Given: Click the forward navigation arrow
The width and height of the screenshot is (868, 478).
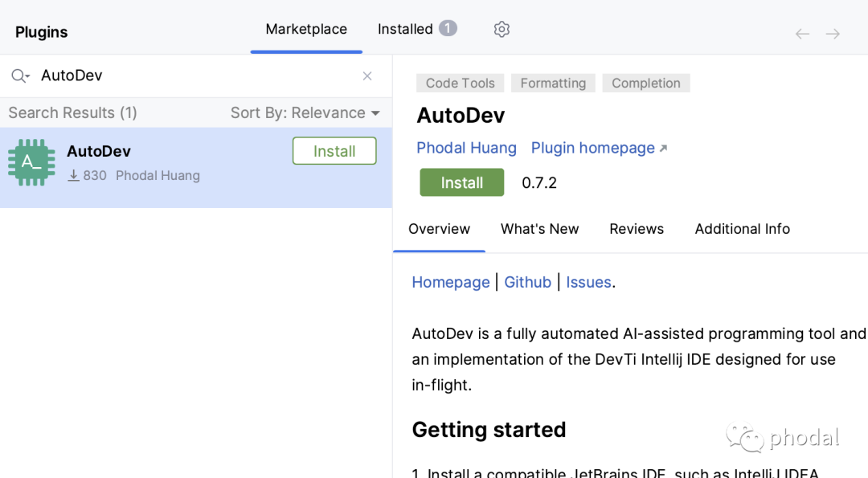Looking at the screenshot, I should coord(833,33).
